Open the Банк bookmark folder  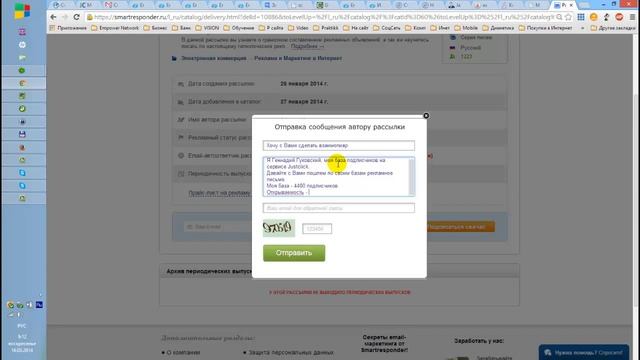181,28
